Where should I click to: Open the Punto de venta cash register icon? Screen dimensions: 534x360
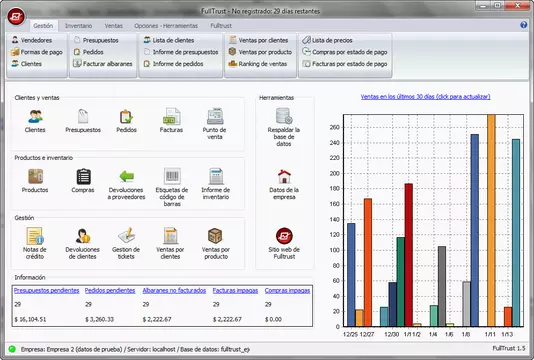tap(215, 116)
